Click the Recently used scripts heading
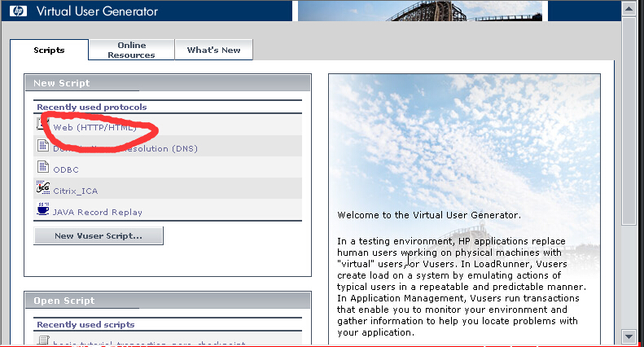This screenshot has width=644, height=347. tap(85, 324)
